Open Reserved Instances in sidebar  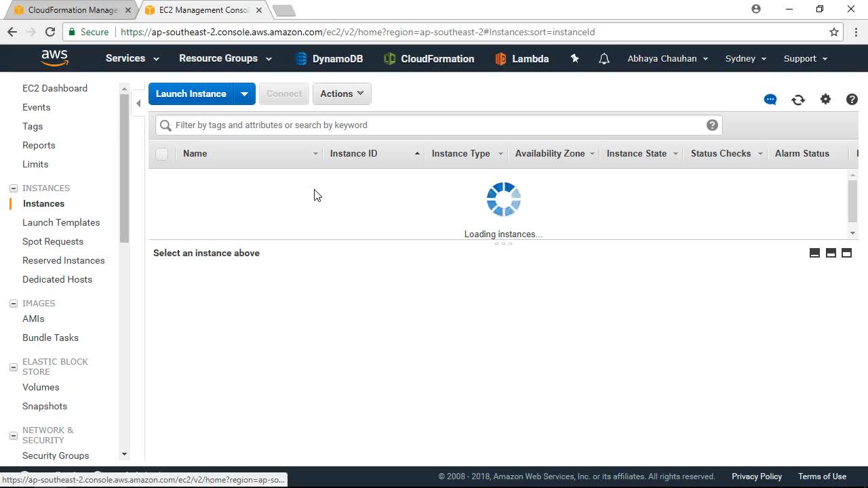tap(64, 260)
